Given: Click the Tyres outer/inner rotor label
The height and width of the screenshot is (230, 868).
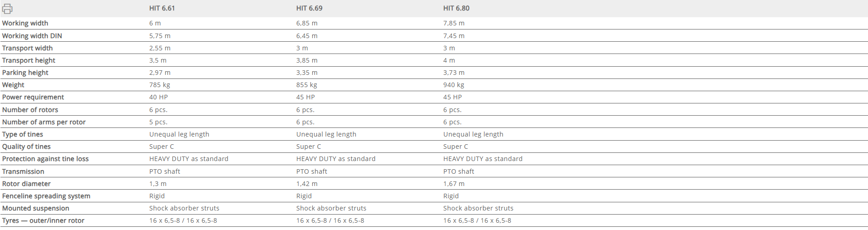Looking at the screenshot, I should click(43, 220).
